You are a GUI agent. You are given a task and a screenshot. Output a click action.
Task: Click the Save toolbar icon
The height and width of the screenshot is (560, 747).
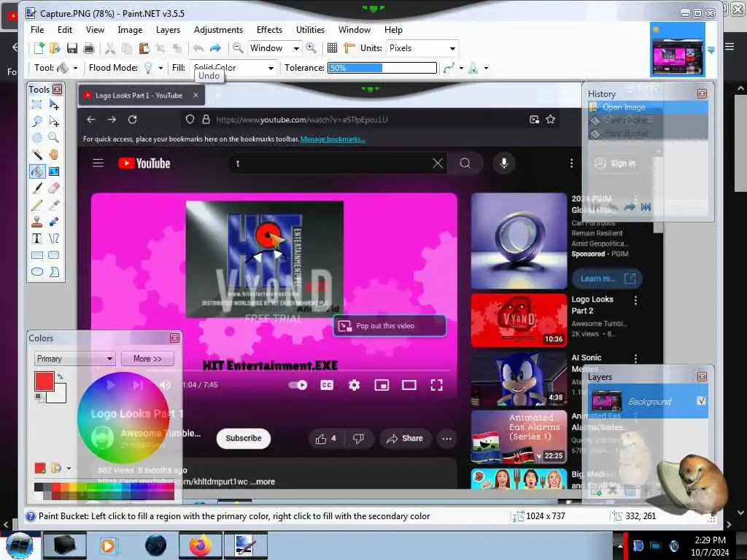coord(72,48)
